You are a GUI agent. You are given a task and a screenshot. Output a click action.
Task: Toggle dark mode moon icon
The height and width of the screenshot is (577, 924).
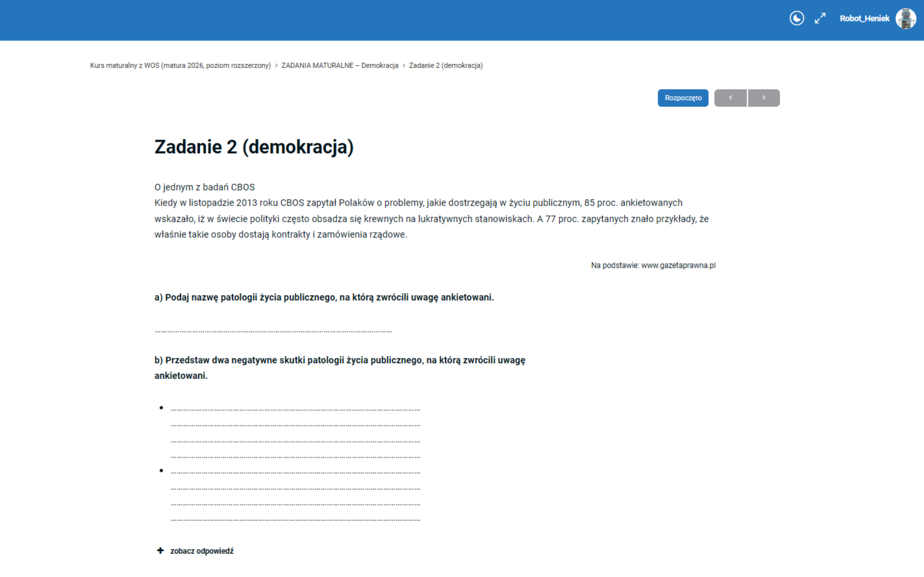pos(797,18)
